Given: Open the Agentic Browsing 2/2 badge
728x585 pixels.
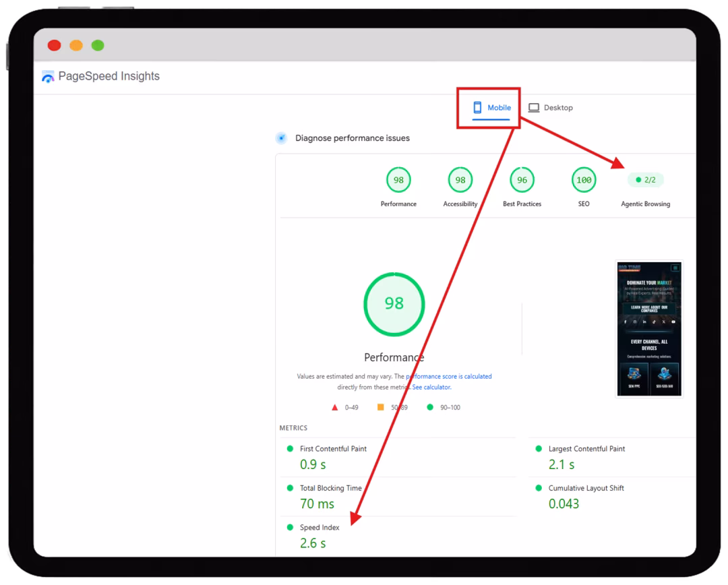Looking at the screenshot, I should pos(645,180).
